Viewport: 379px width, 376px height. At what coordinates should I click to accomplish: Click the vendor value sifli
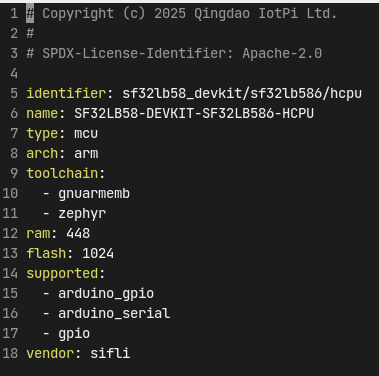click(x=110, y=353)
